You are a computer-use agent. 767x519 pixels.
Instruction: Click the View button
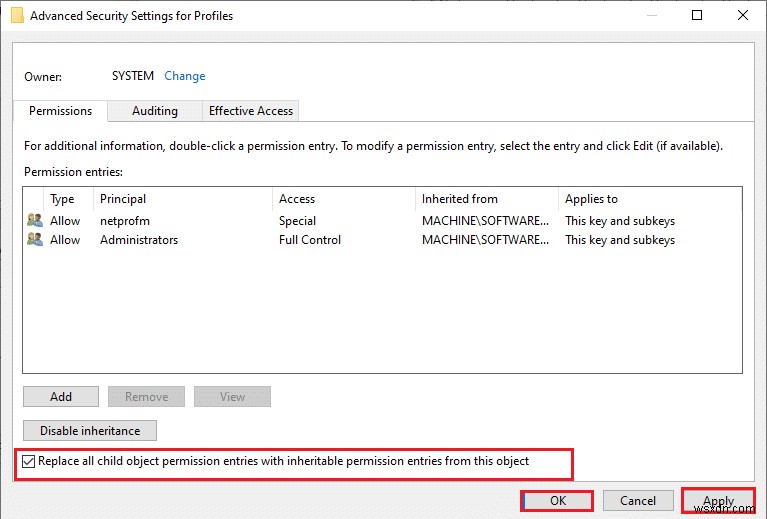point(232,397)
